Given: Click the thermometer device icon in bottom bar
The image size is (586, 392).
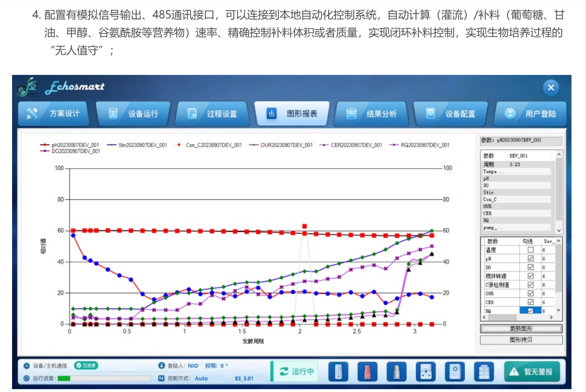Looking at the screenshot, I should pyautogui.click(x=338, y=371).
